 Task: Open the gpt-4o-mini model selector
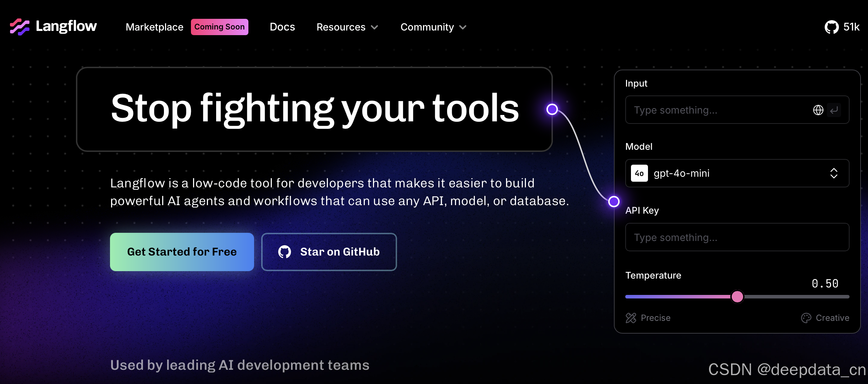[737, 173]
